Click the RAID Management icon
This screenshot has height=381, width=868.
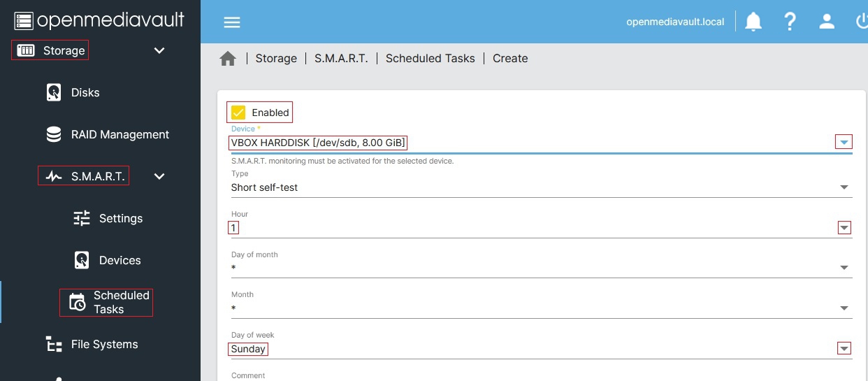(x=54, y=134)
